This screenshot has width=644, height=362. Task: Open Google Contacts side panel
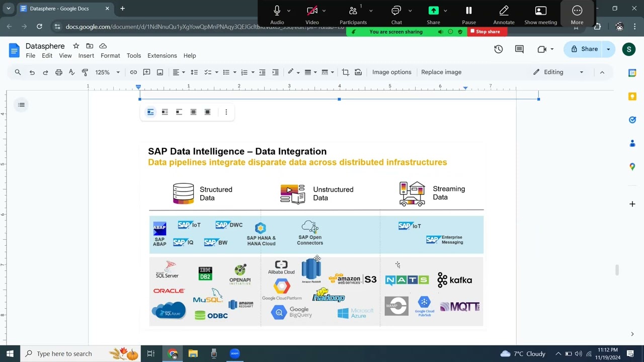click(x=632, y=143)
